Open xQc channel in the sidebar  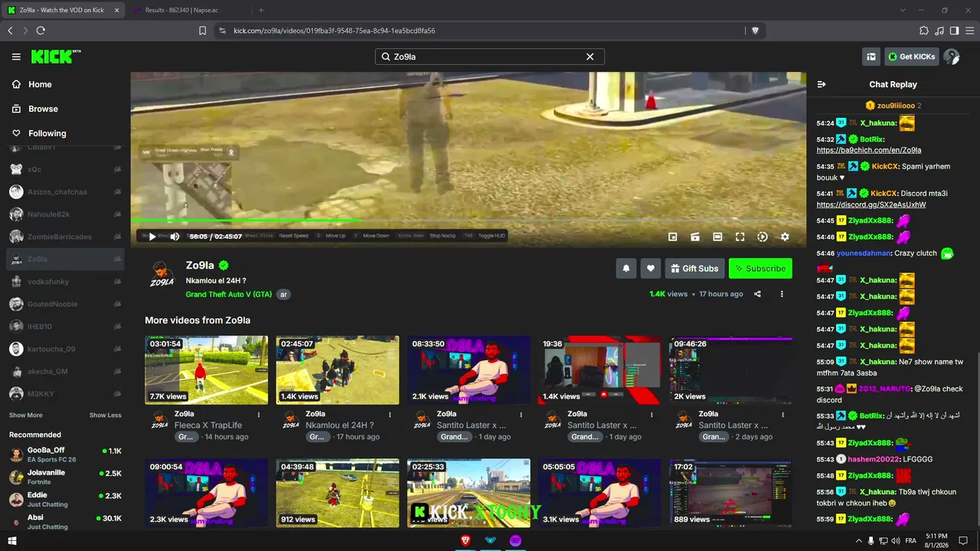coord(65,169)
